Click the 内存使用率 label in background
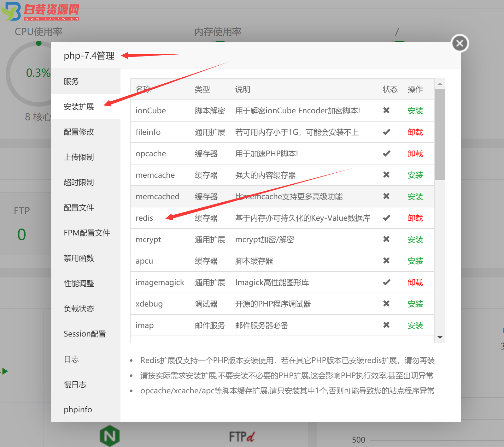 (218, 32)
